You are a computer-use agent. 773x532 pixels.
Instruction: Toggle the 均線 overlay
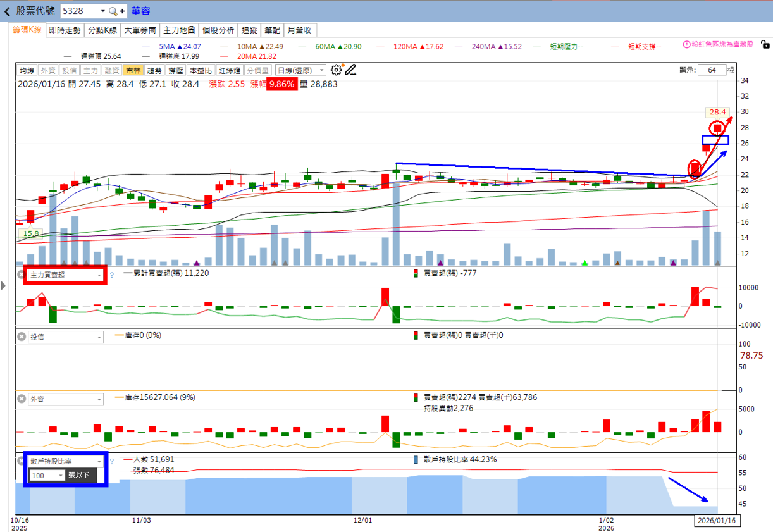(x=27, y=70)
